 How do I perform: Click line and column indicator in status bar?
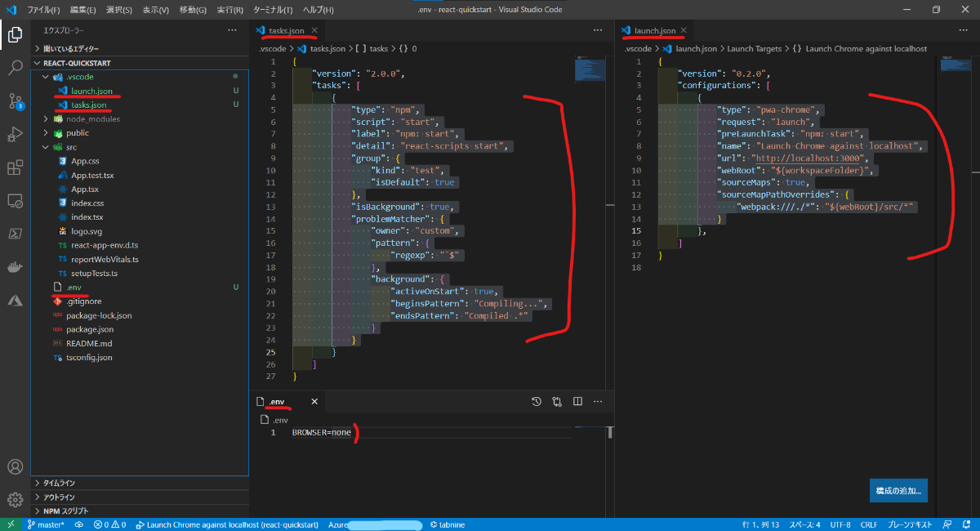760,524
